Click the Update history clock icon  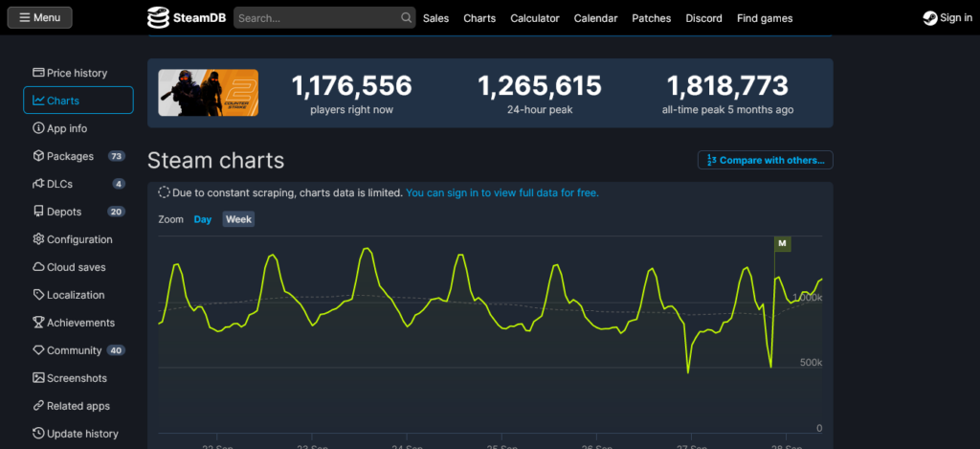click(x=38, y=433)
